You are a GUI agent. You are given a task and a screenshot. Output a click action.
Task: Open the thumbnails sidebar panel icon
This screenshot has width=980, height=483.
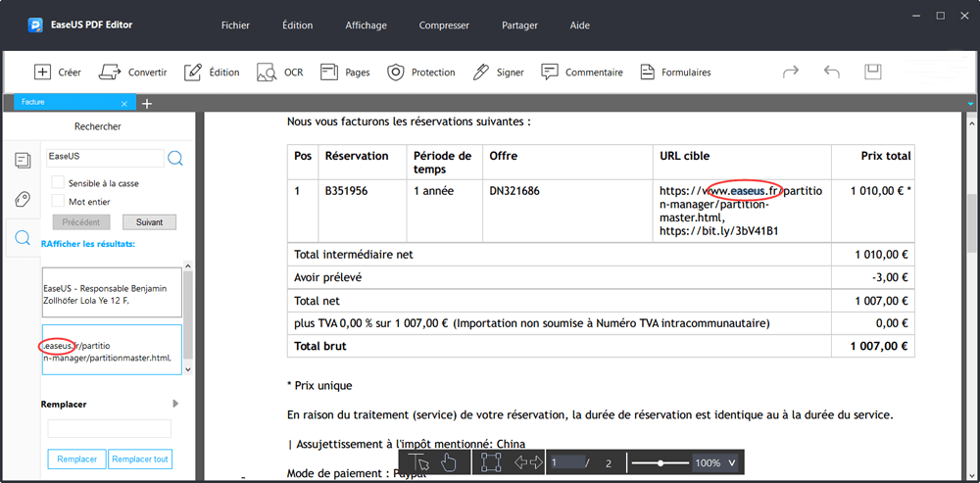pyautogui.click(x=23, y=161)
